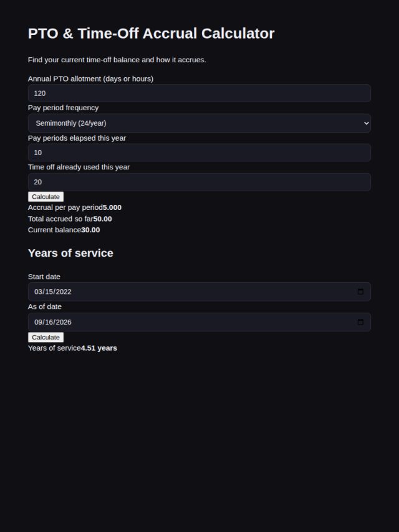Click the Pay period frequency label
399x532 pixels.
point(63,108)
